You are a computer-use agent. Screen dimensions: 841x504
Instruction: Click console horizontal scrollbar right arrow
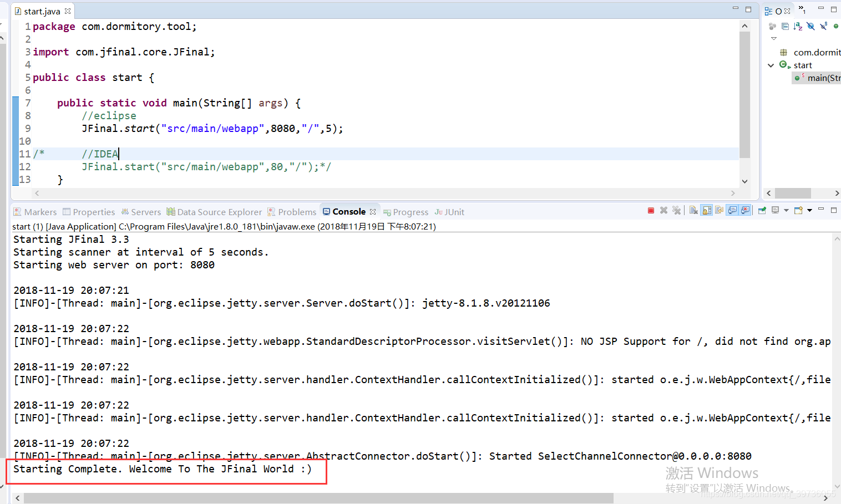[825, 498]
